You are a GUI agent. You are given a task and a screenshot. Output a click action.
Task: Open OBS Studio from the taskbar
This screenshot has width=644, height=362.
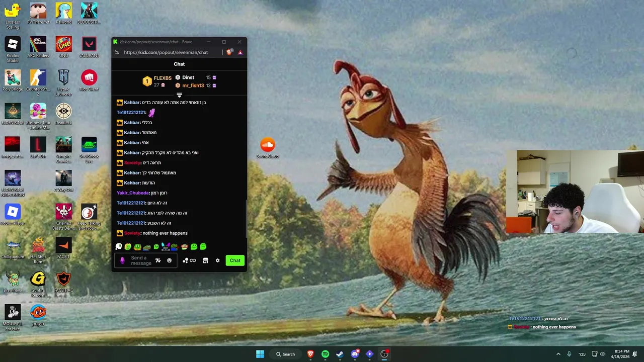pos(384,354)
